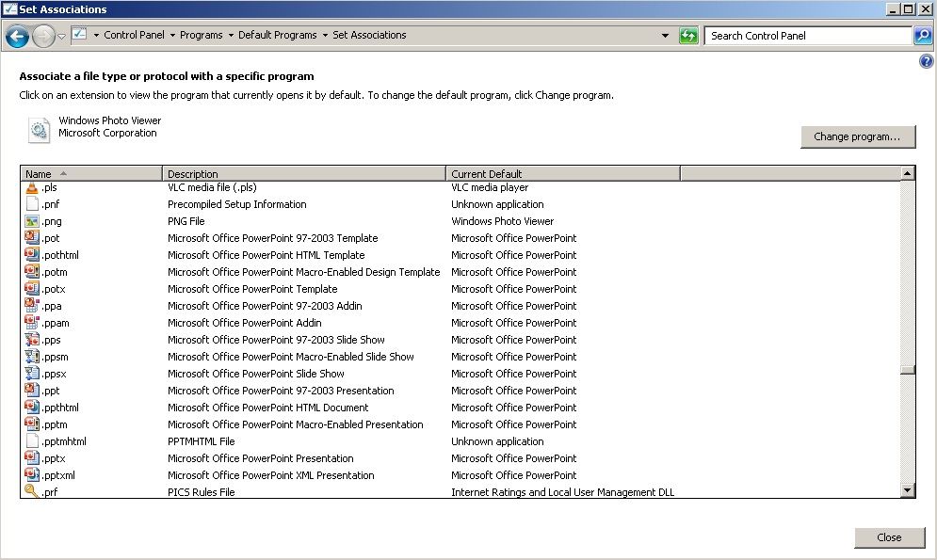Open the address bar history dropdown

point(665,35)
